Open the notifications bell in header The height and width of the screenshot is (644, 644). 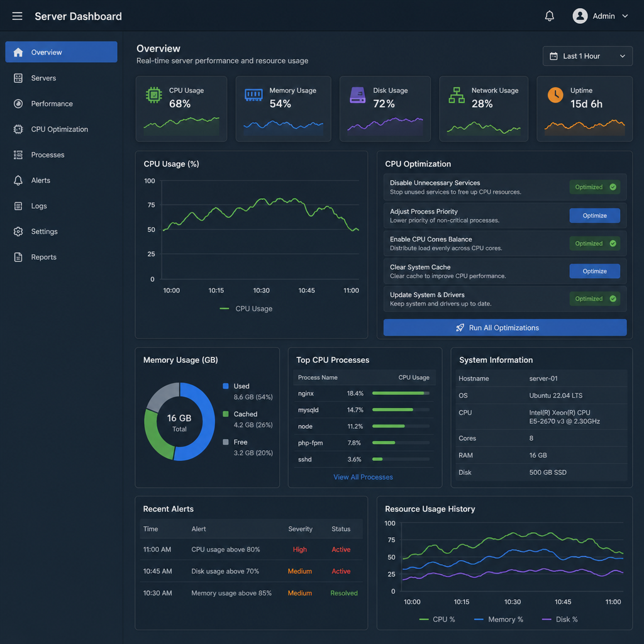[x=549, y=16]
